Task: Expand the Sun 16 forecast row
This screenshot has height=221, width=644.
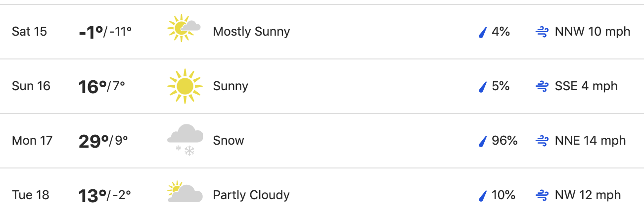Action: point(322,87)
